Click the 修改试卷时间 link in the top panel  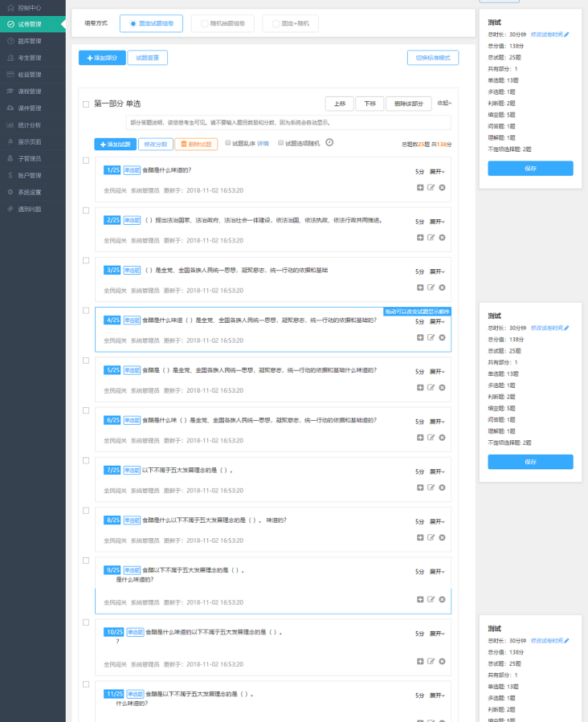(549, 35)
